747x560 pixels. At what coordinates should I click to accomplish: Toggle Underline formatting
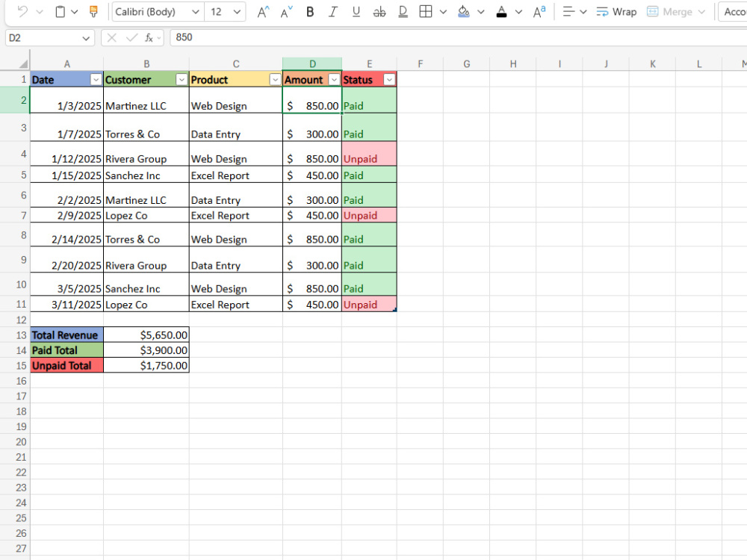(x=356, y=12)
